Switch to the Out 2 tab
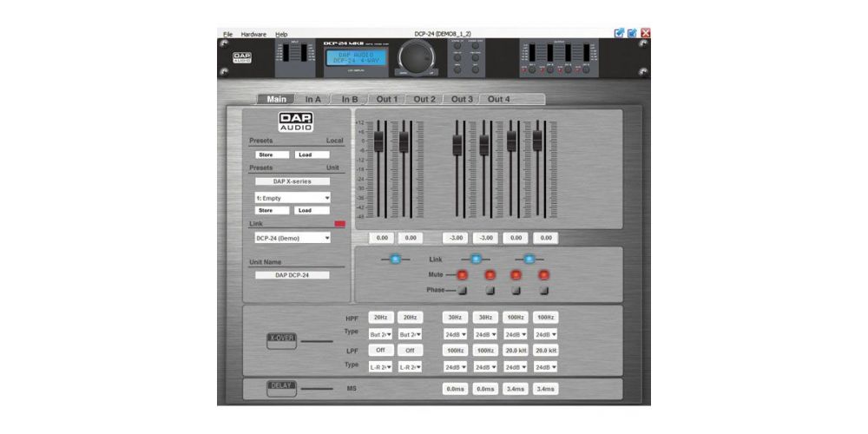This screenshot has width=868, height=434. pos(424,99)
